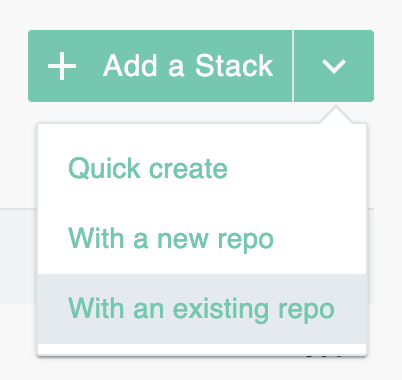
Task: Click the Add a Stack button
Action: (x=160, y=66)
